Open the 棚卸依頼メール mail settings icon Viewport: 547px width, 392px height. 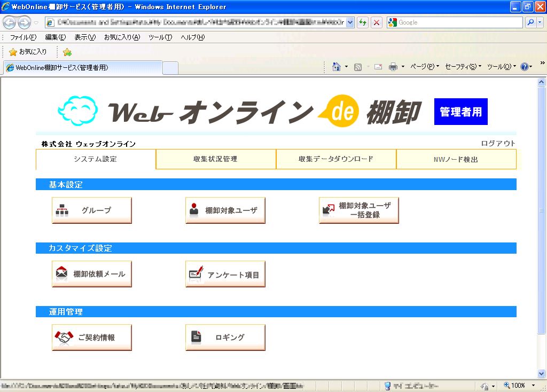91,273
